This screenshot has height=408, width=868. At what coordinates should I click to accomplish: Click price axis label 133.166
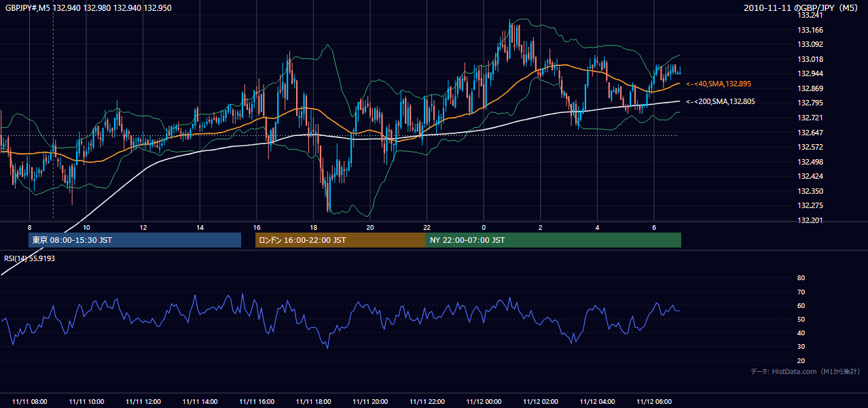pyautogui.click(x=811, y=30)
